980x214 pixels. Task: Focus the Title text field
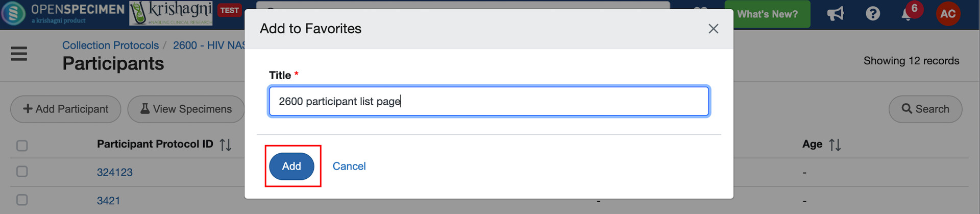click(488, 101)
